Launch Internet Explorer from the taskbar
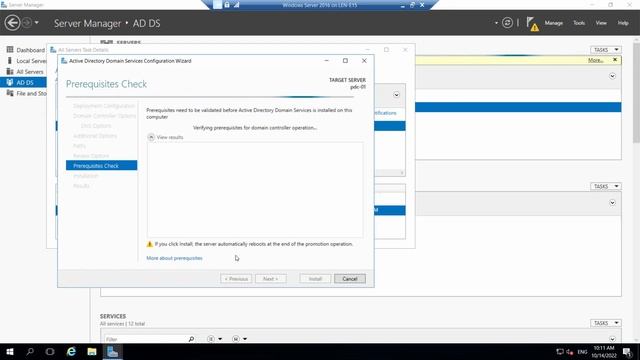640x360 pixels. click(71, 351)
